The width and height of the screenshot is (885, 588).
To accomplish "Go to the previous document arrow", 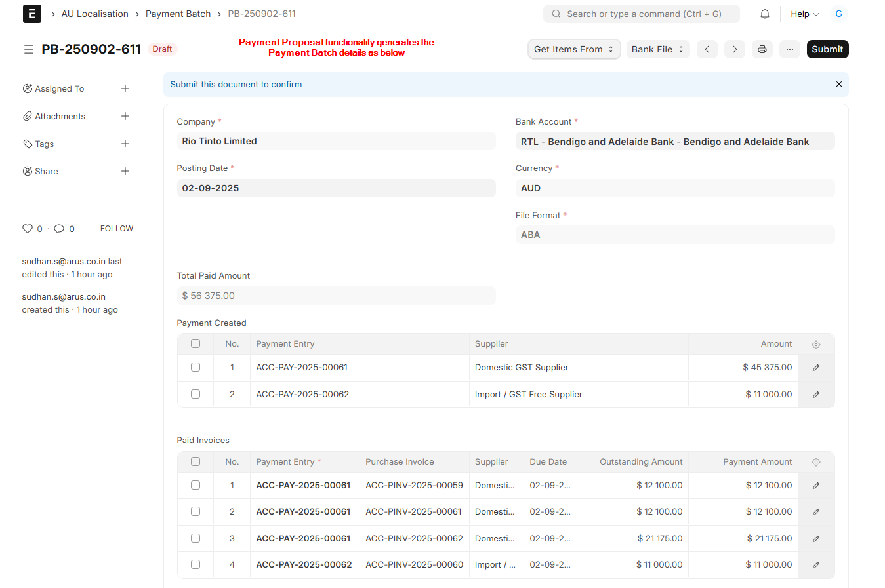I will [x=707, y=49].
